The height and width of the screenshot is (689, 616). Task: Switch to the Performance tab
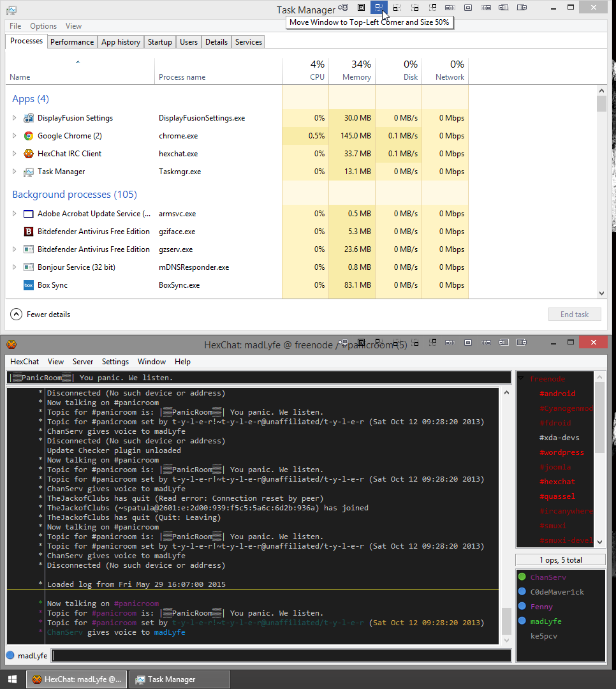[72, 42]
